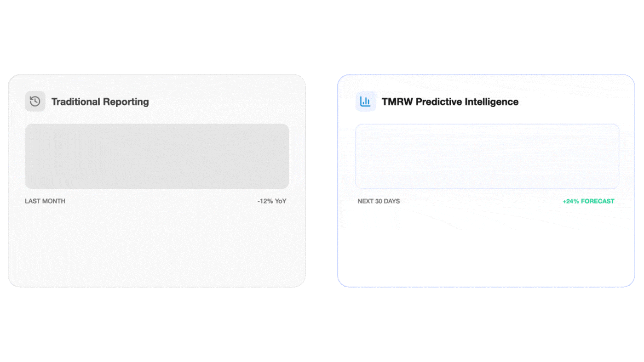Click the word Reporting in the heading
Screen dimensions: 644x362
(126, 102)
